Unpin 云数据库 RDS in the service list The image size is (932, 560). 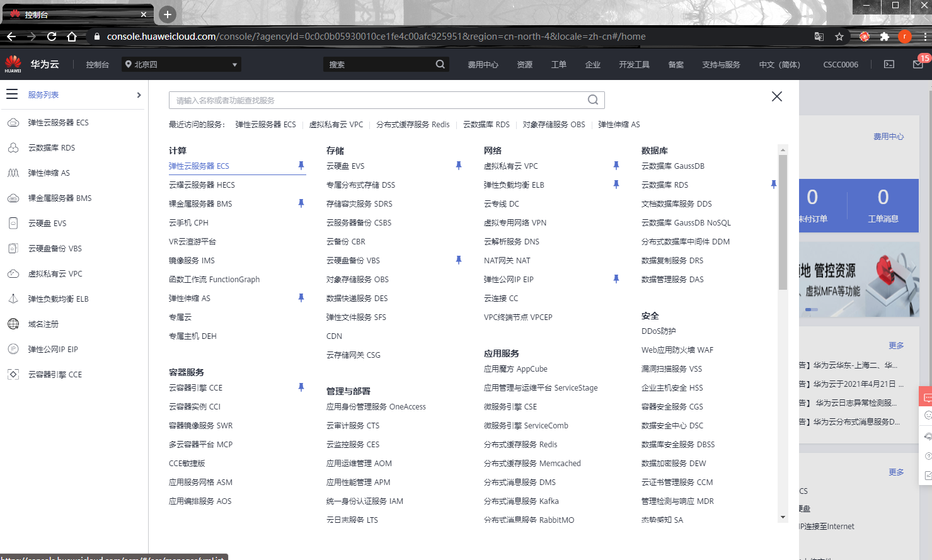pyautogui.click(x=774, y=185)
